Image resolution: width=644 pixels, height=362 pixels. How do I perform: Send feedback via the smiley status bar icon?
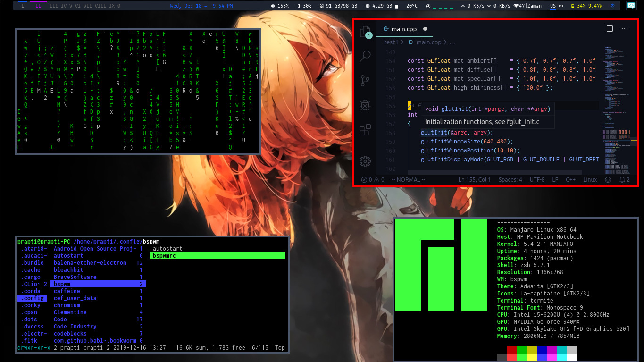click(608, 179)
